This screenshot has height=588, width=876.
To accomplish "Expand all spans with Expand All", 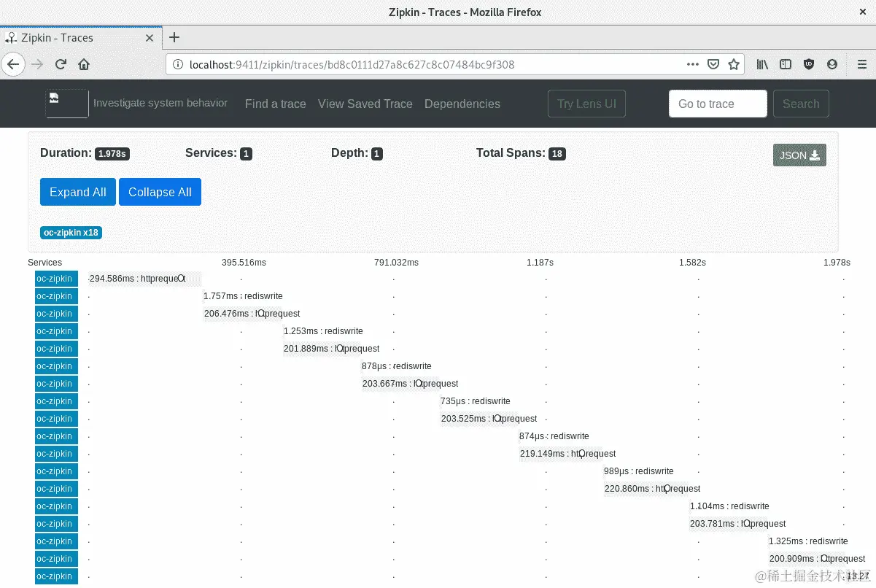I will click(78, 192).
